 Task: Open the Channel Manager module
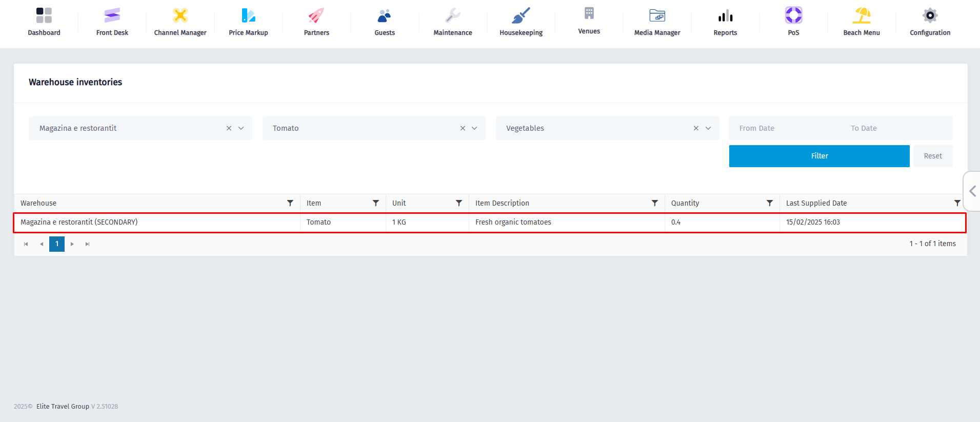[x=180, y=22]
